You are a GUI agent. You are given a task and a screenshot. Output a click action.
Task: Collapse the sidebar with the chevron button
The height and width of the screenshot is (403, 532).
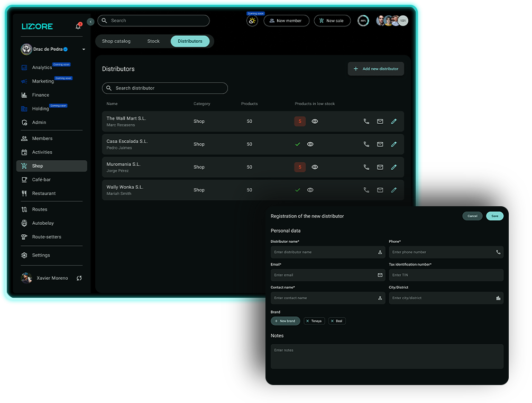click(90, 22)
